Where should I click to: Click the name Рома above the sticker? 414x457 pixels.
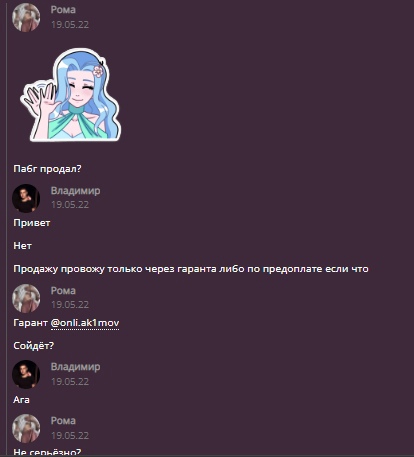coord(63,10)
